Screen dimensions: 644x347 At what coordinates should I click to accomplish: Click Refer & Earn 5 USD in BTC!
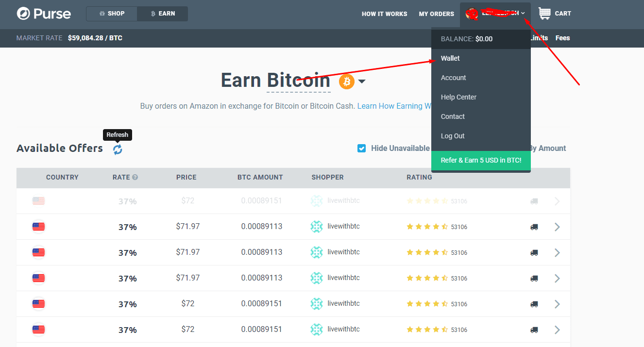pos(481,160)
